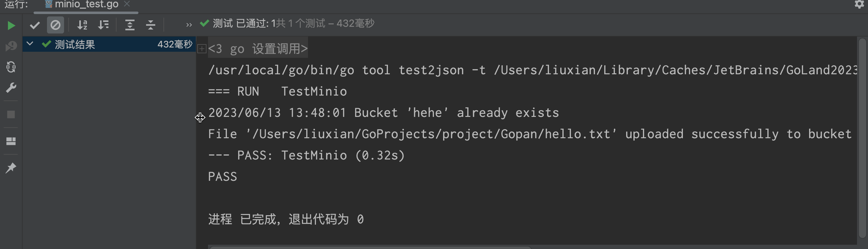The width and height of the screenshot is (868, 249).
Task: Enable sort tests alphabetically
Action: (82, 25)
